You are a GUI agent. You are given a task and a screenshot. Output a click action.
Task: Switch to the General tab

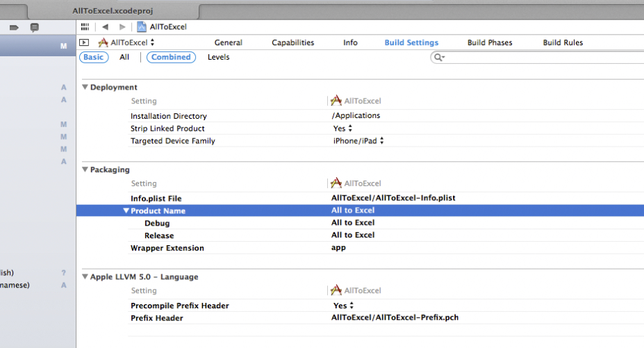[x=229, y=42]
